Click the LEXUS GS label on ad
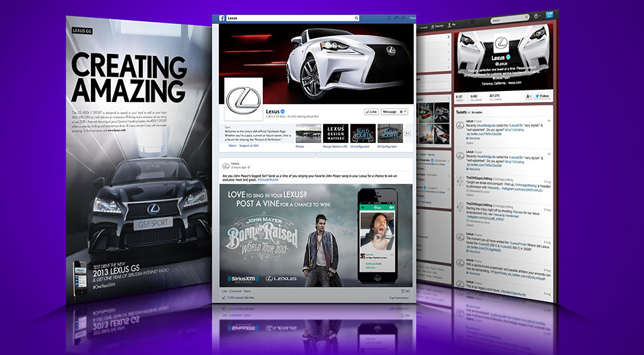 [x=81, y=30]
